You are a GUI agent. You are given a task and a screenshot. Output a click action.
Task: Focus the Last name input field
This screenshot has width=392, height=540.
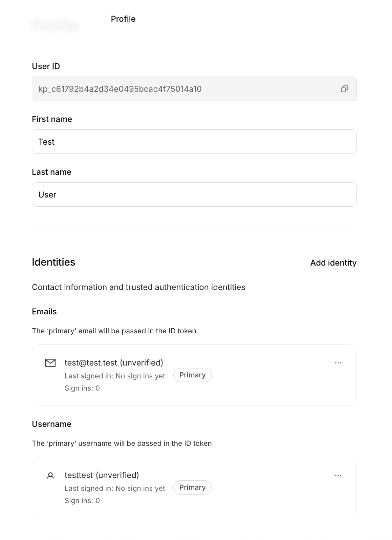(194, 194)
